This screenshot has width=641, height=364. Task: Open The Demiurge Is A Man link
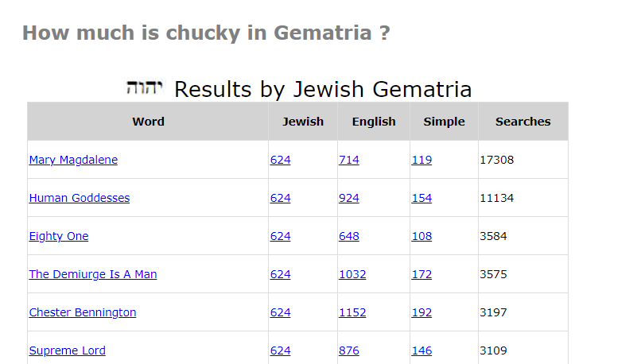pos(93,274)
